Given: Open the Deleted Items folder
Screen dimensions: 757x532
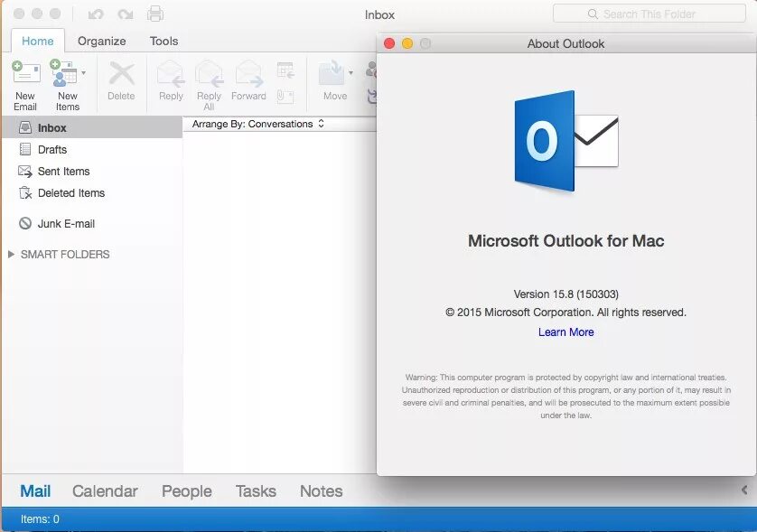Looking at the screenshot, I should pyautogui.click(x=92, y=193).
